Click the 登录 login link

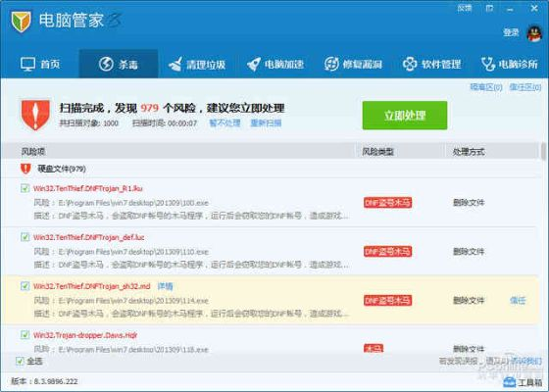[x=511, y=32]
